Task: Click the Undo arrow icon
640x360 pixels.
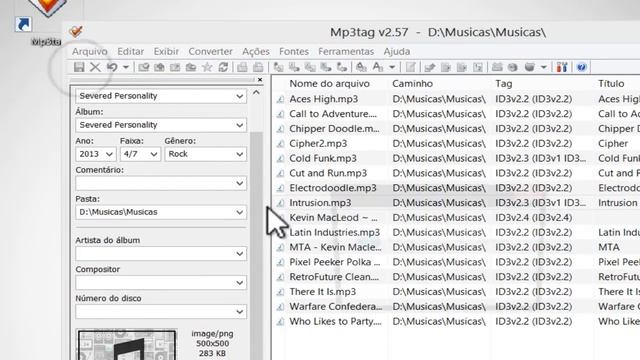Action: point(112,67)
